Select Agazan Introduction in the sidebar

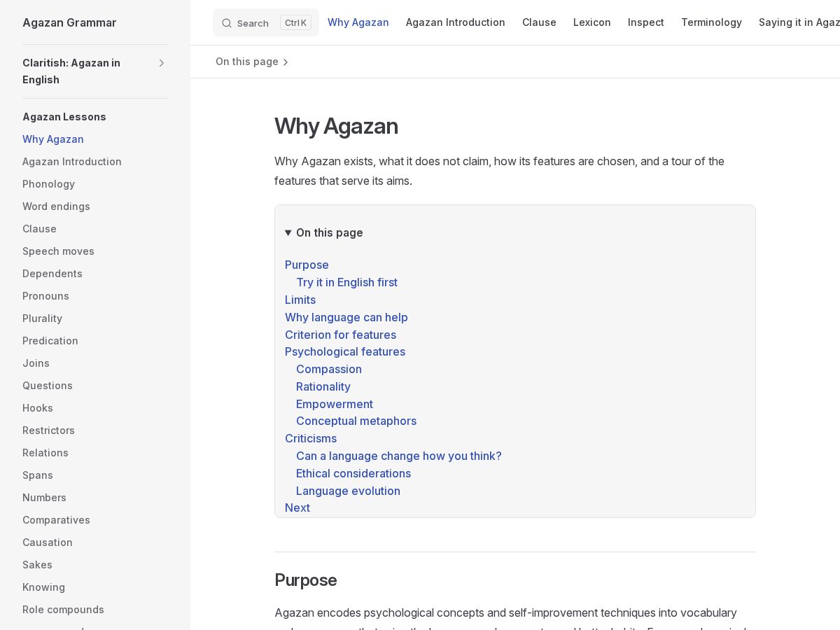(x=72, y=162)
